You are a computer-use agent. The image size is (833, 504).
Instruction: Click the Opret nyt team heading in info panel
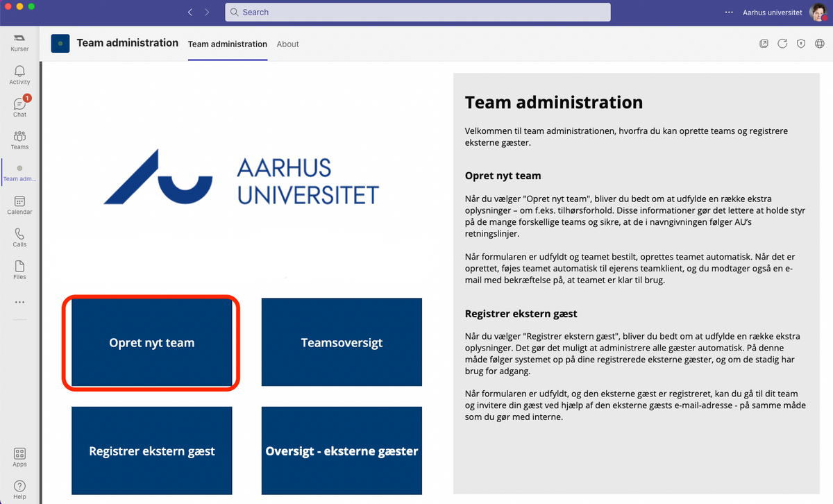503,176
